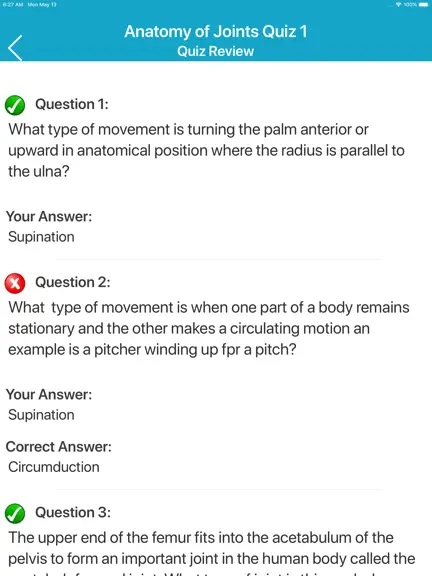This screenshot has height=576, width=432.
Task: Click the red X beside Question 2
Action: 15,284
